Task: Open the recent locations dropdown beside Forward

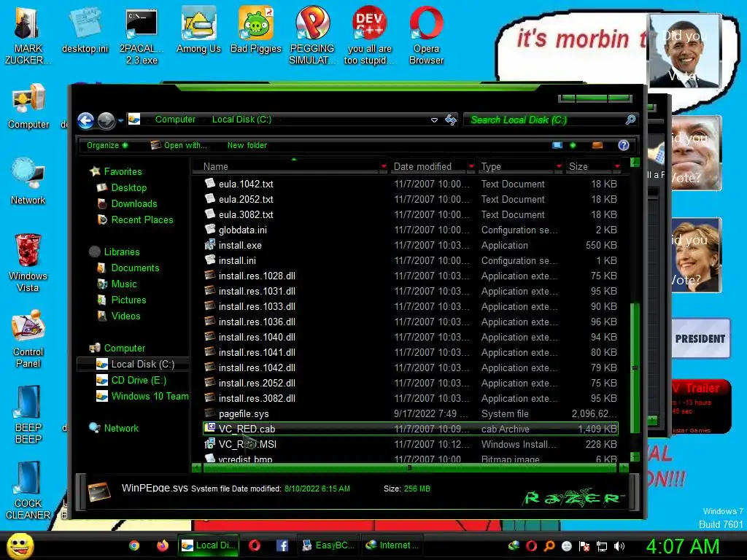Action: click(120, 120)
